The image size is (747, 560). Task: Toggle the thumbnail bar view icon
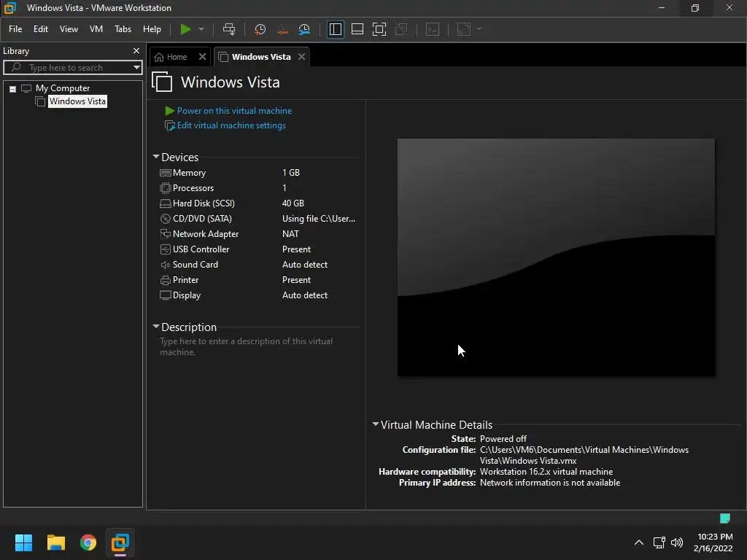coord(357,29)
